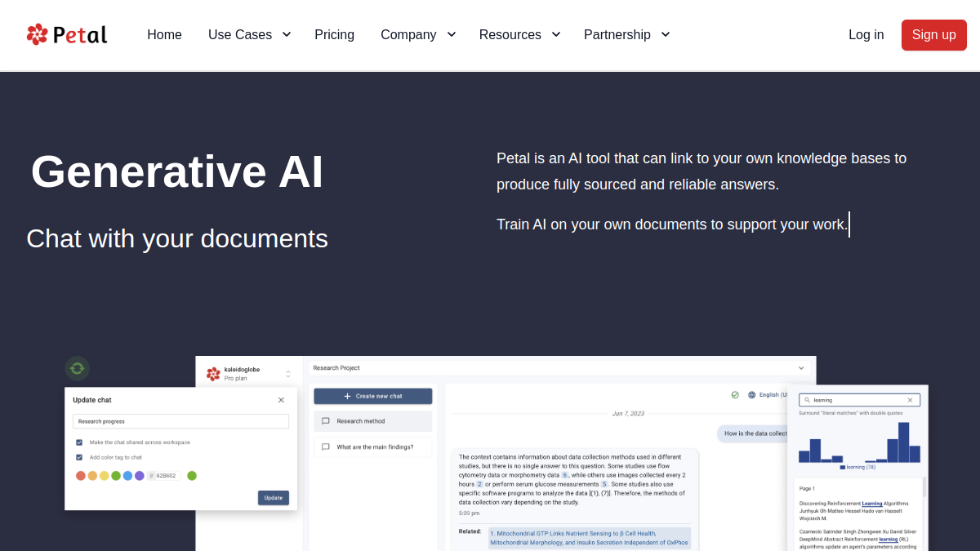Click the Chat with your documents subtitle
Viewport: 980px width, 551px height.
point(177,238)
